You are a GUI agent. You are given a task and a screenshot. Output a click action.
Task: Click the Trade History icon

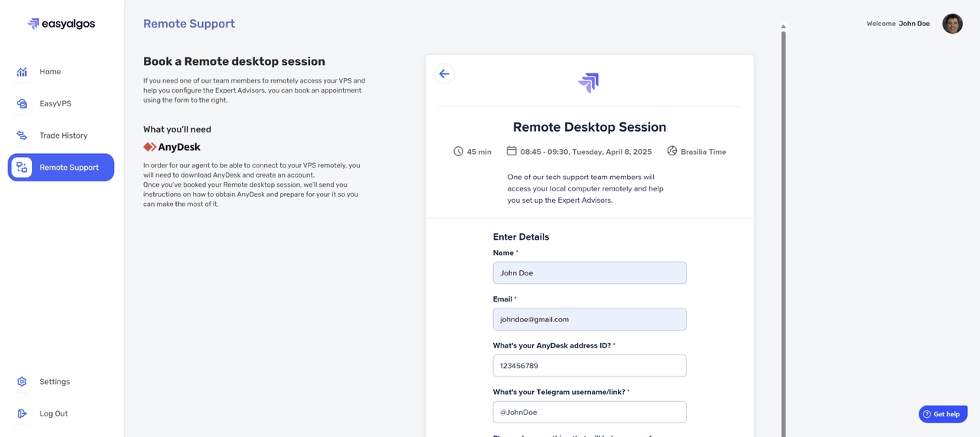pyautogui.click(x=22, y=135)
